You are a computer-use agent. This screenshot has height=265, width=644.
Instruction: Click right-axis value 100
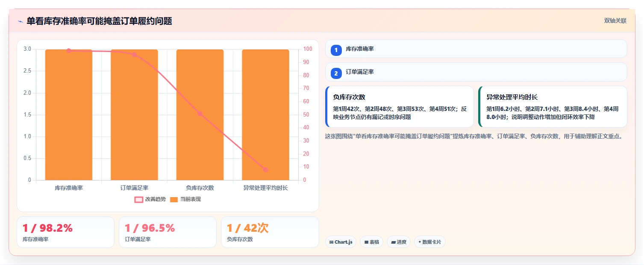coord(307,49)
